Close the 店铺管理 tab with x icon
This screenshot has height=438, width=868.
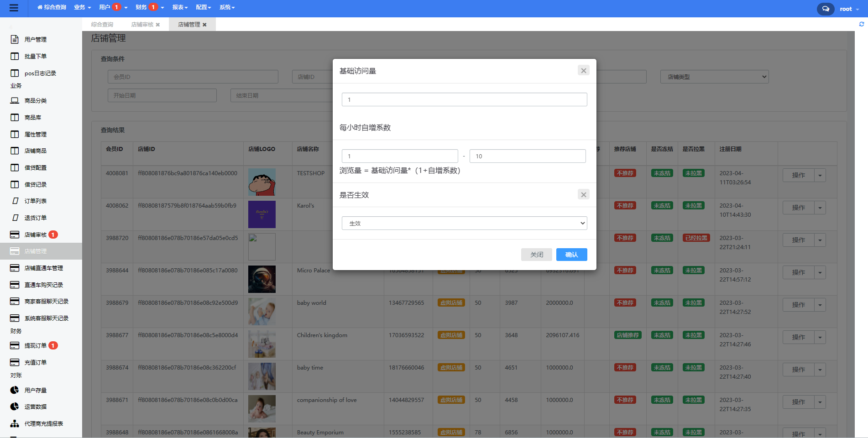tap(204, 25)
